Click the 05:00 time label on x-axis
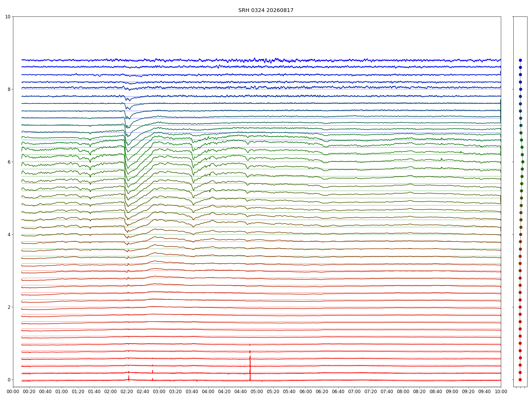This screenshot has width=532, height=399. click(x=257, y=392)
